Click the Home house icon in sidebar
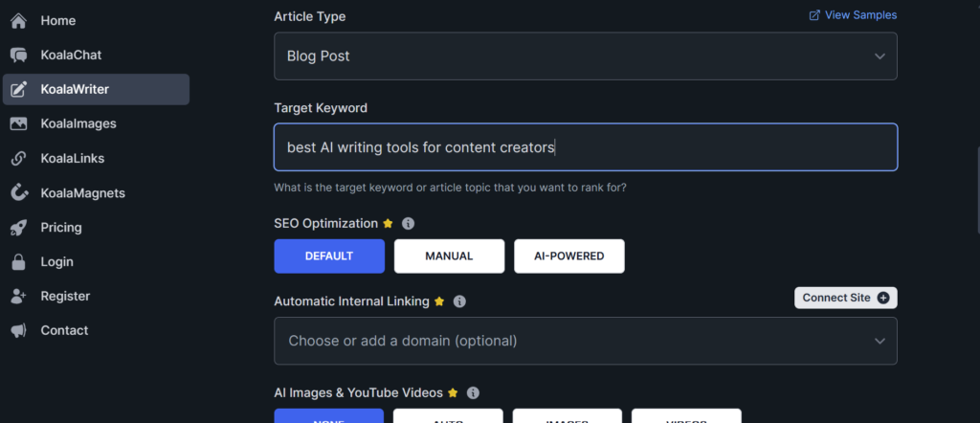 click(18, 21)
